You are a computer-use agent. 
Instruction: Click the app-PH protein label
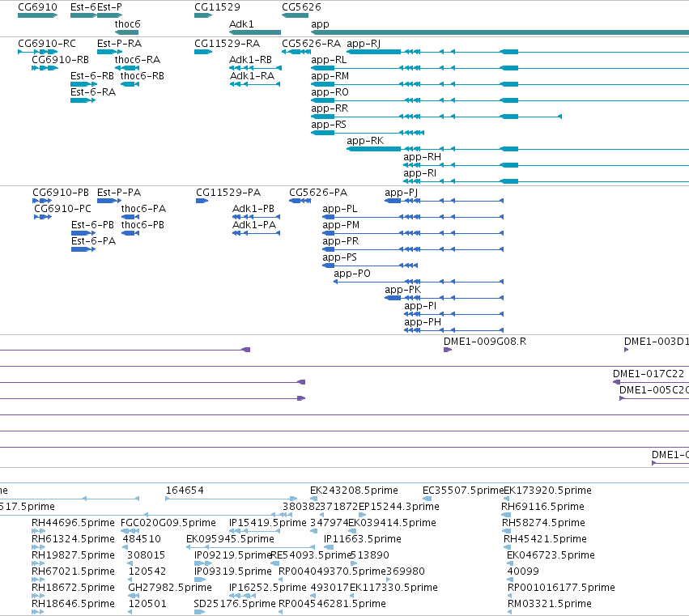[x=423, y=323]
